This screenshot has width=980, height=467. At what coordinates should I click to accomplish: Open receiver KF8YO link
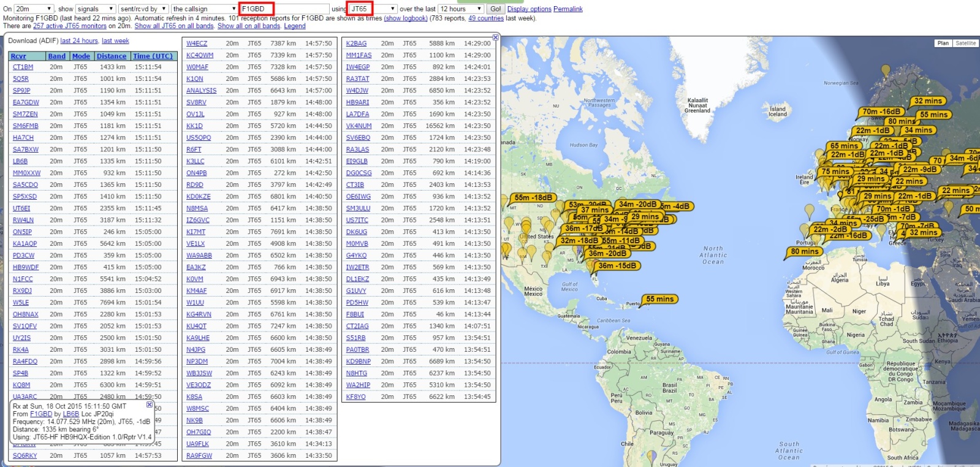[356, 397]
